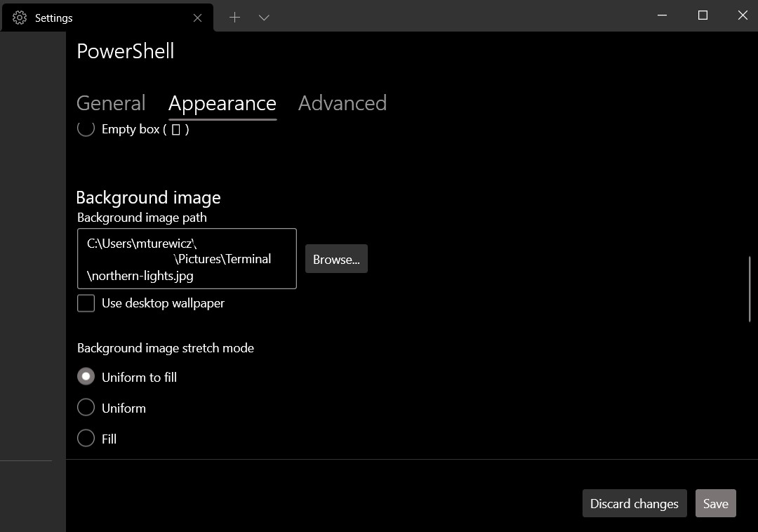This screenshot has height=532, width=758.
Task: Click the Settings tab title
Action: tap(53, 18)
